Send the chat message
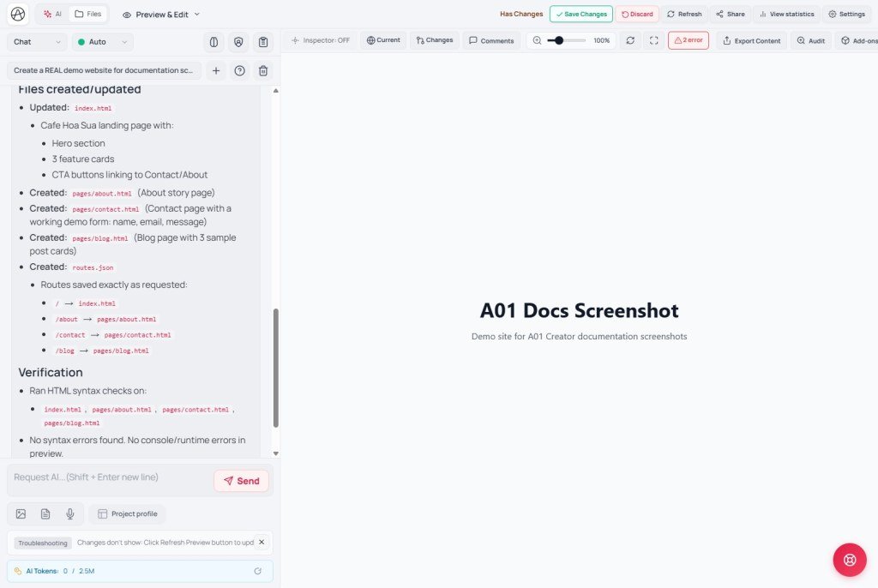878x588 pixels. [x=241, y=481]
